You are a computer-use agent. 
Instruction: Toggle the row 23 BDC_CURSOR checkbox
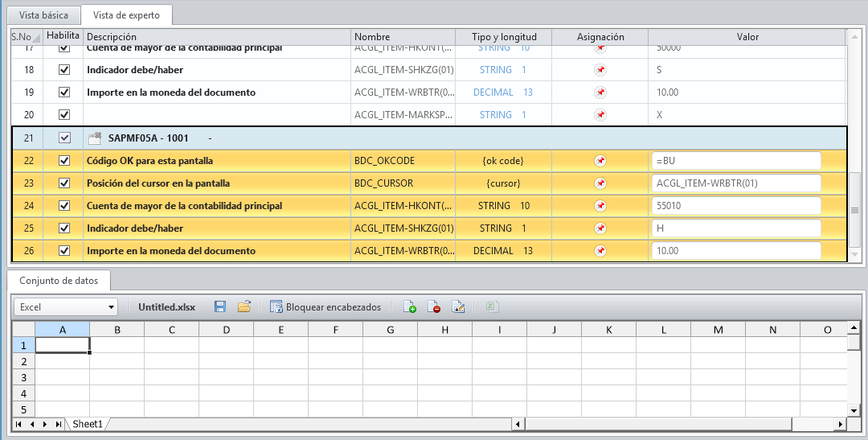(64, 183)
